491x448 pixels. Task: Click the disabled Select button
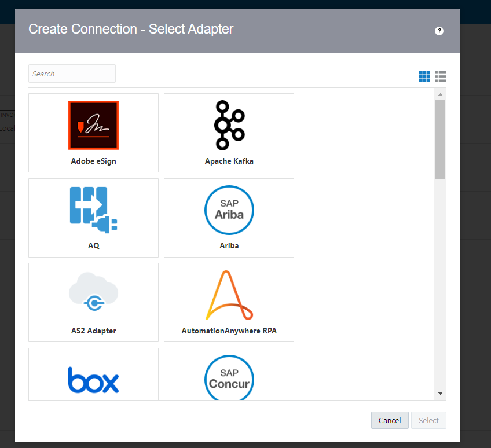coord(428,420)
